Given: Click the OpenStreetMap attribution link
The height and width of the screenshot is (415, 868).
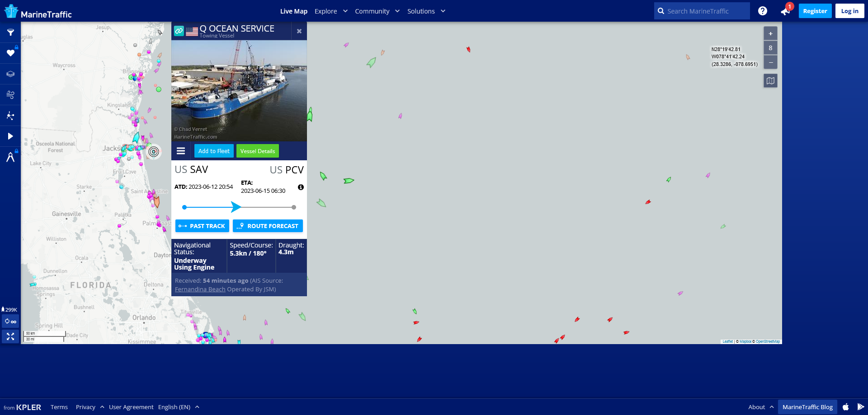Looking at the screenshot, I should pos(768,341).
